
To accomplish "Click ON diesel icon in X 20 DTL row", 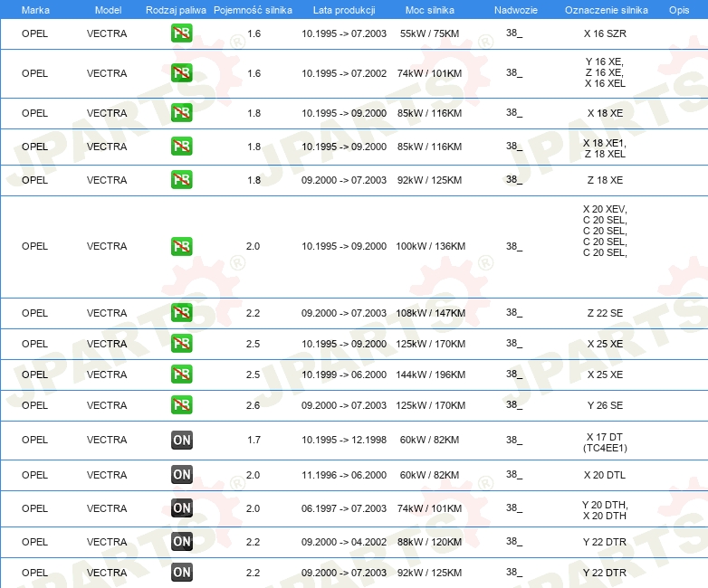I will [x=181, y=475].
